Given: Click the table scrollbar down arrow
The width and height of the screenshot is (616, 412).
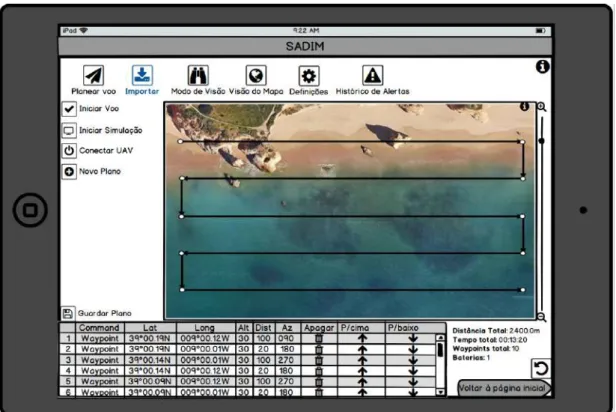Looking at the screenshot, I should coord(440,392).
